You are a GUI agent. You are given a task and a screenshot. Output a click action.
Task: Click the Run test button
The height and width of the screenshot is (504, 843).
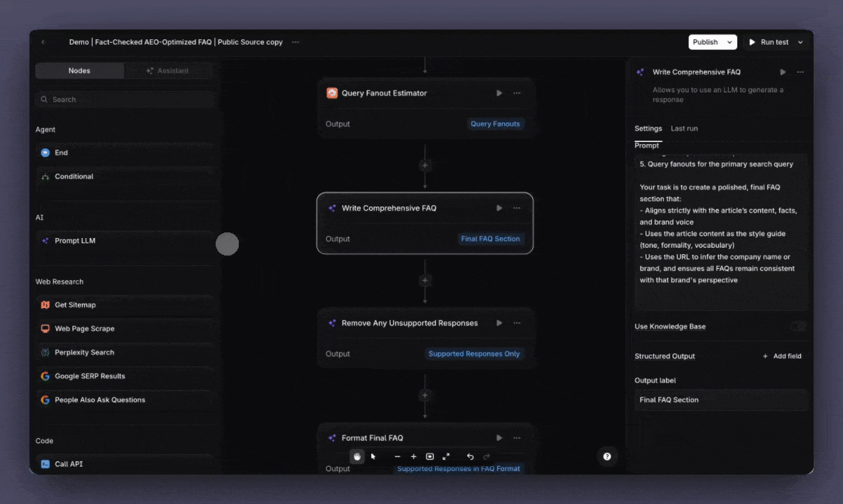pyautogui.click(x=768, y=42)
